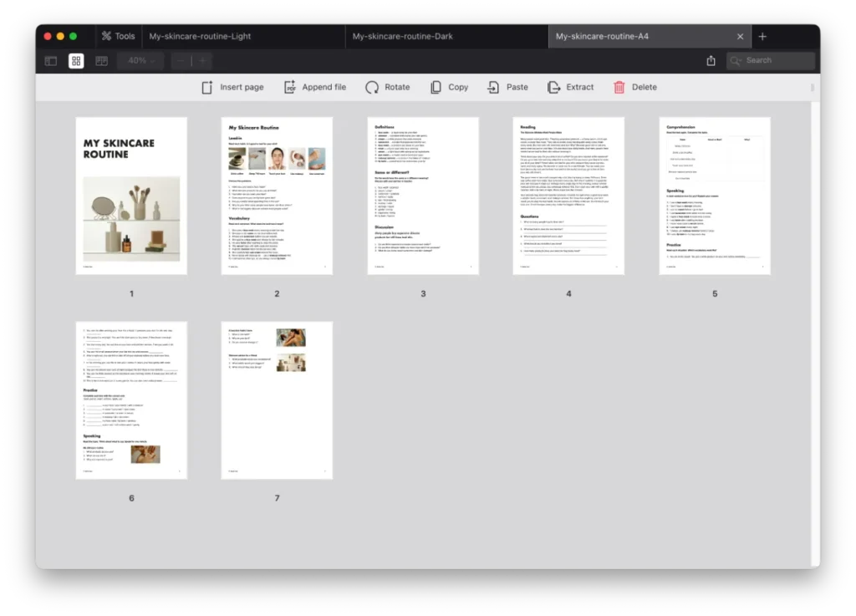Viewport: 856px width, 616px height.
Task: Click the Share icon
Action: pyautogui.click(x=711, y=60)
